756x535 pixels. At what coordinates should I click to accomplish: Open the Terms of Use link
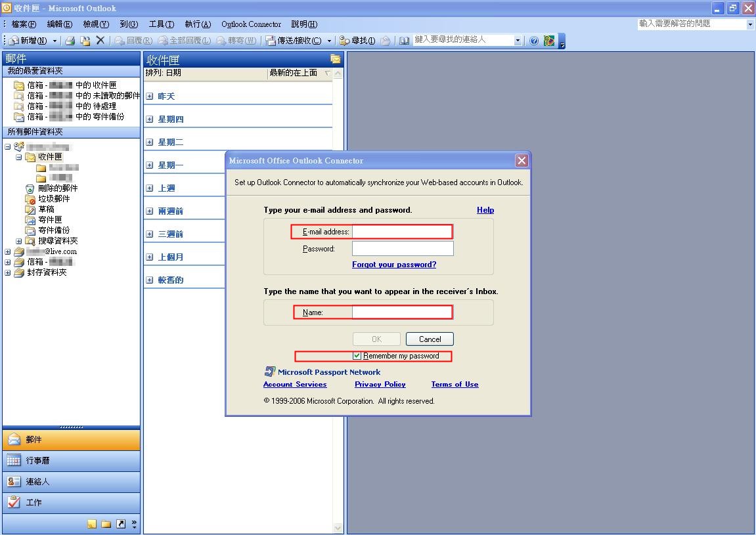point(455,385)
